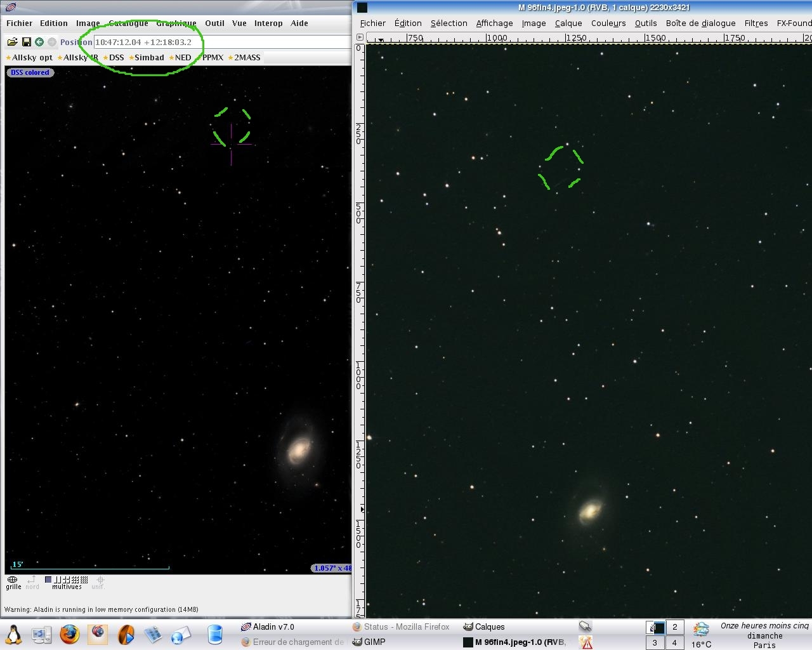
Task: Switch to virtual desktop 4
Action: [x=675, y=642]
